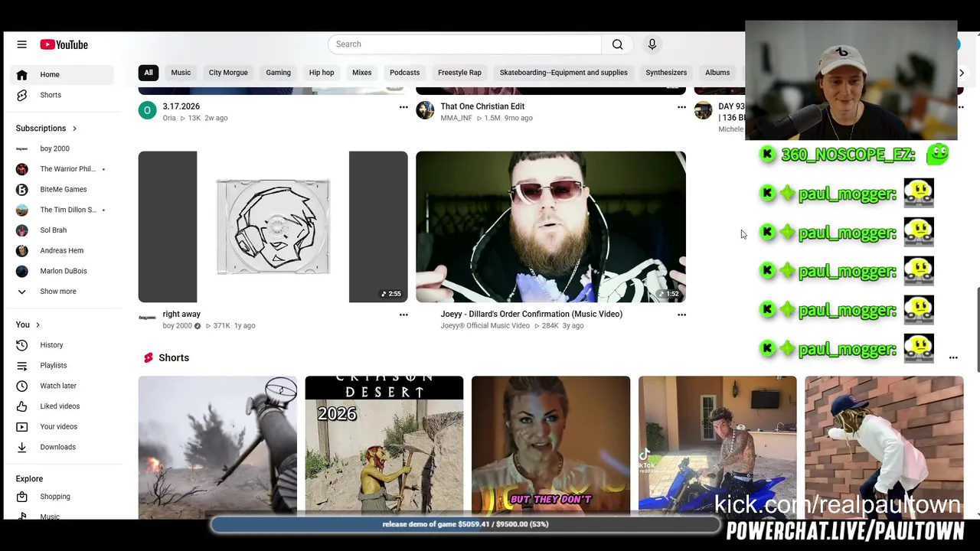
Task: Click the page vertical scrollbar thumb
Action: (x=976, y=331)
